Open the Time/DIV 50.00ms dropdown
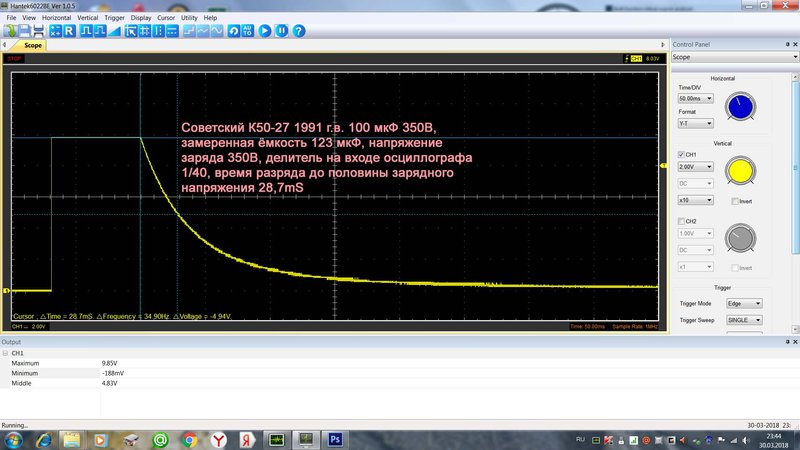The width and height of the screenshot is (800, 450). click(695, 98)
